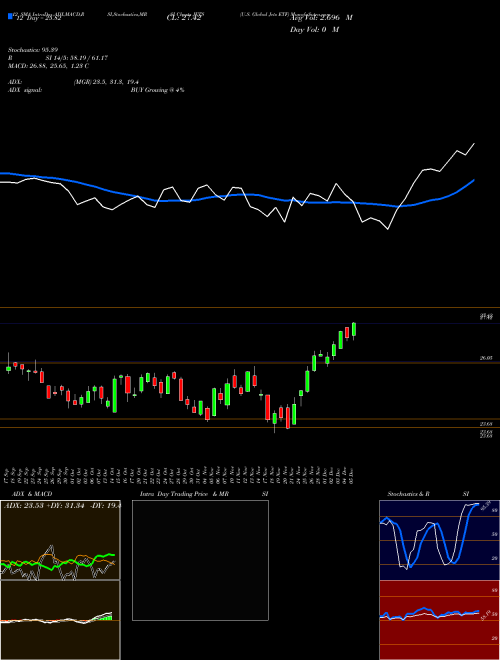
Task: Select the 'ADX: 23.53 +DY: 31.34 -DY: 19.4' header
Action: coord(61,505)
